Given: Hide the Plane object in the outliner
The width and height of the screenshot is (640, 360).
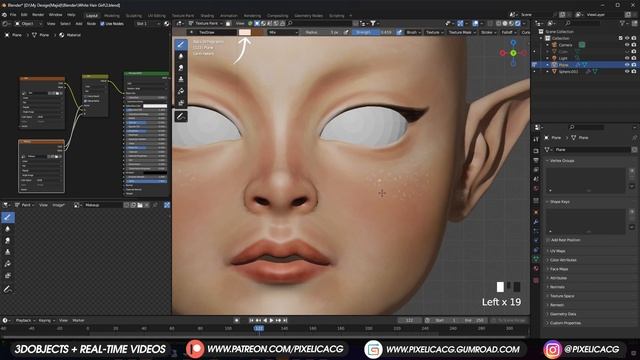Looking at the screenshot, I should [x=627, y=64].
